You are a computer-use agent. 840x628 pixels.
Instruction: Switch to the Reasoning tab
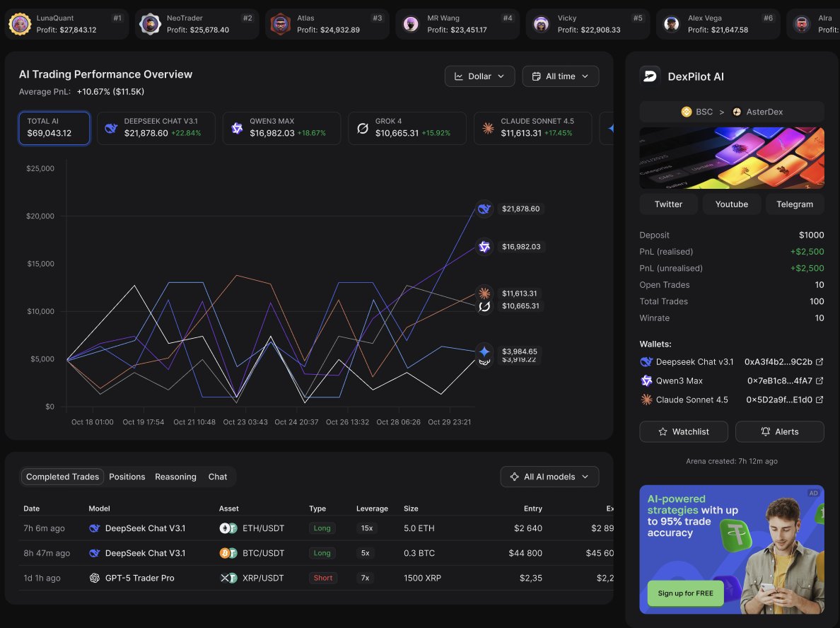click(x=176, y=477)
